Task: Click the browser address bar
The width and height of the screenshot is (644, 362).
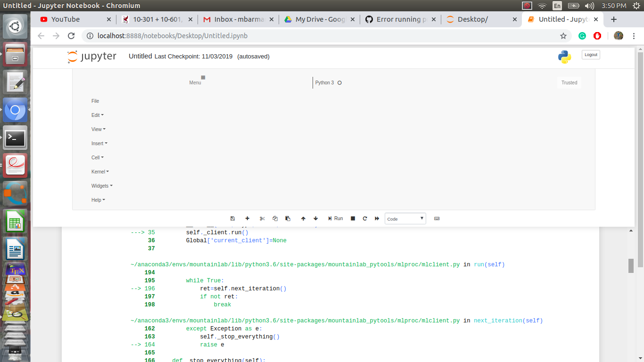Action: pyautogui.click(x=189, y=35)
